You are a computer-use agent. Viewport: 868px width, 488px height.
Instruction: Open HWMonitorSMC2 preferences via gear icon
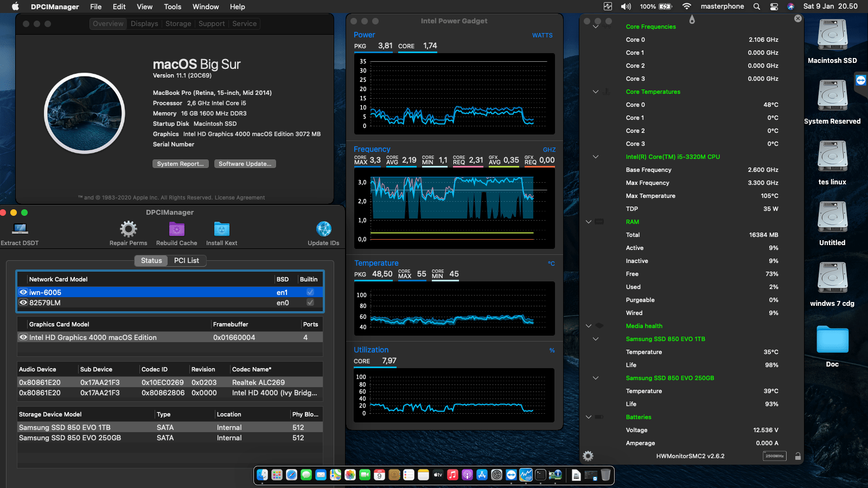(588, 456)
